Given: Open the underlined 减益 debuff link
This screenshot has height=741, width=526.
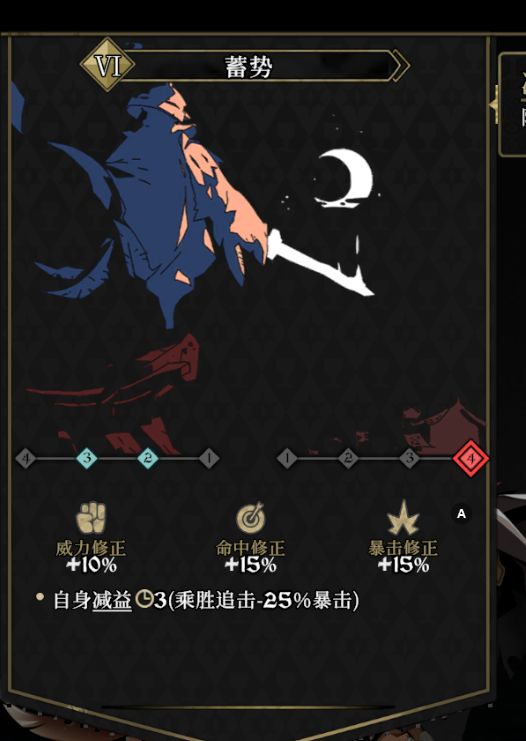Looking at the screenshot, I should [x=112, y=601].
